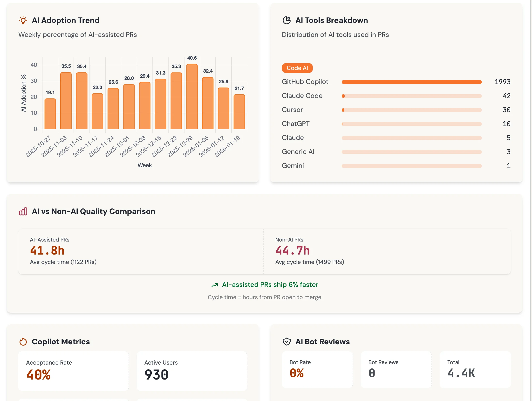Click the shield check icon beside AI Bot Reviews
This screenshot has width=532, height=401.
pyautogui.click(x=286, y=342)
